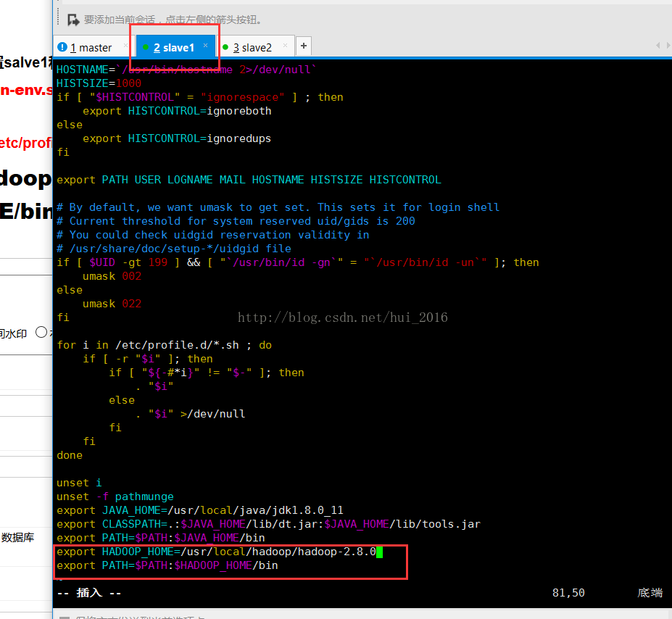
Task: Close the slave2 session tab
Action: pos(285,46)
